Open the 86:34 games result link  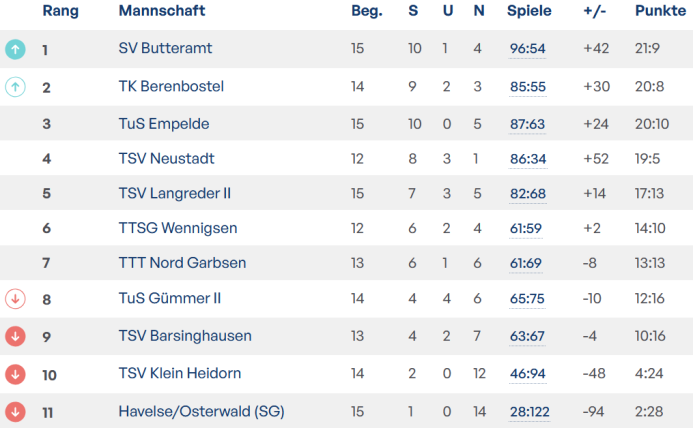pyautogui.click(x=527, y=158)
